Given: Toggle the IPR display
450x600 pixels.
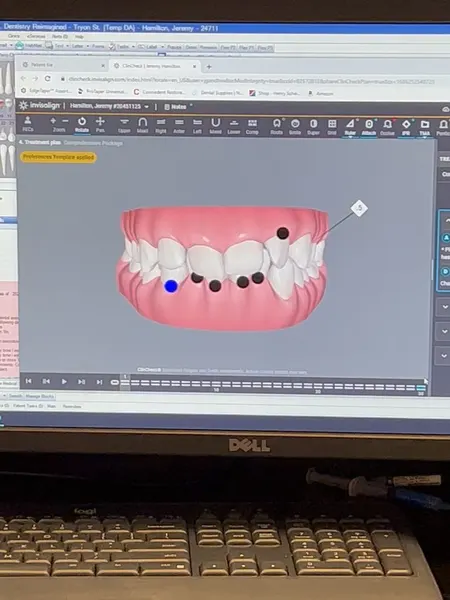Looking at the screenshot, I should click(406, 127).
